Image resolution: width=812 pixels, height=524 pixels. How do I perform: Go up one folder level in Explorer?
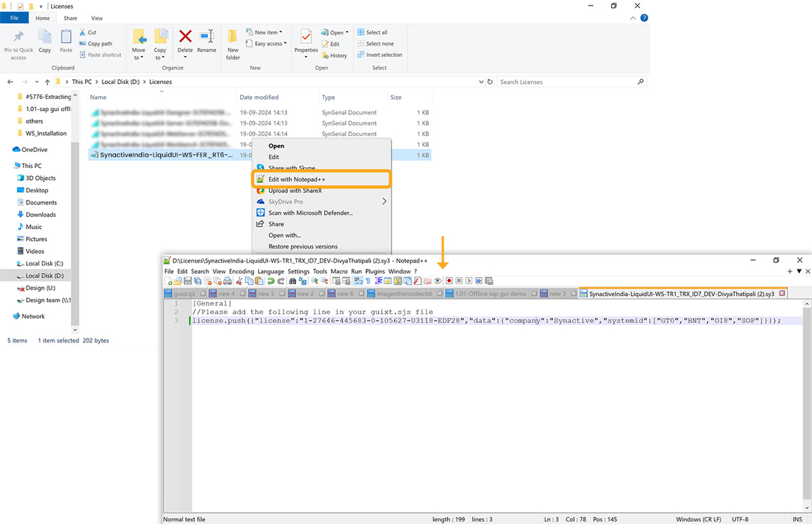(x=47, y=82)
